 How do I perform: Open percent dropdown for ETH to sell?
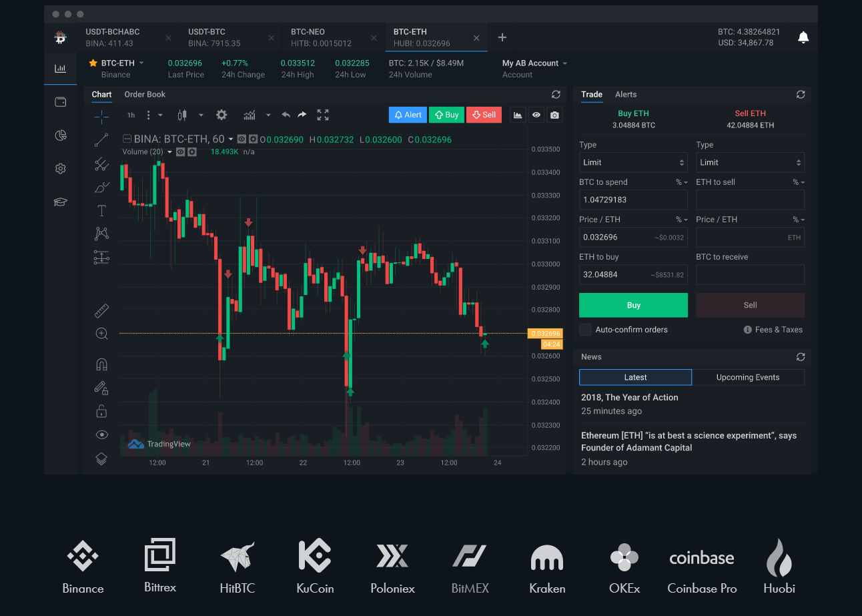coord(798,182)
